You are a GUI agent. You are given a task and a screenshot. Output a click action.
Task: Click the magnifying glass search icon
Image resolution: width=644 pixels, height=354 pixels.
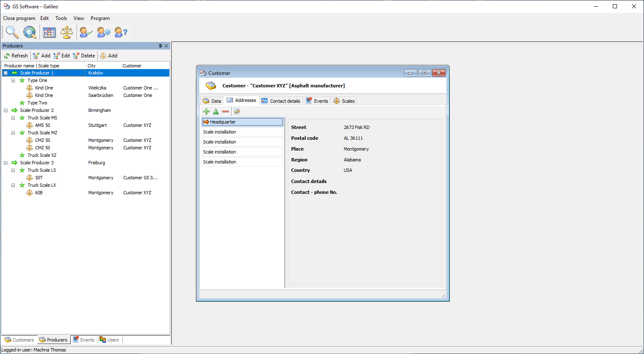pos(12,32)
